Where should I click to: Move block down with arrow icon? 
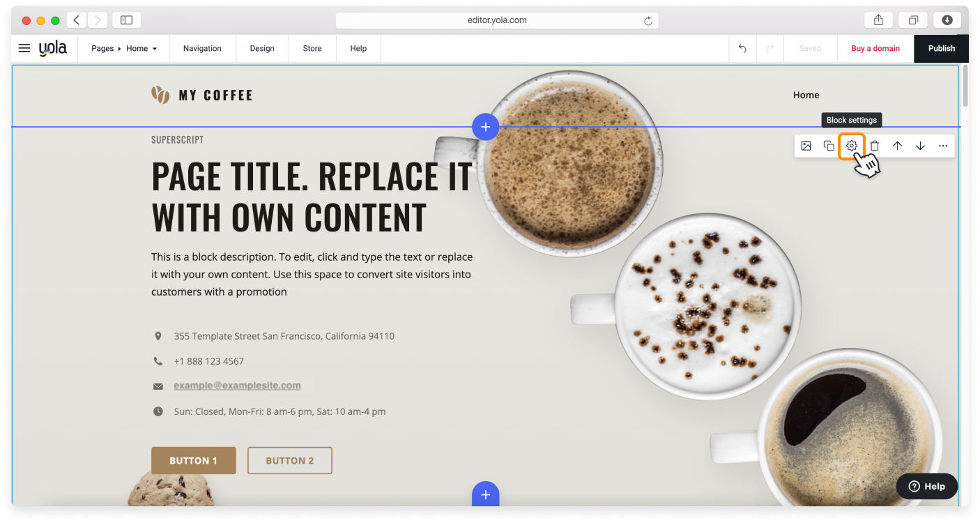[920, 146]
